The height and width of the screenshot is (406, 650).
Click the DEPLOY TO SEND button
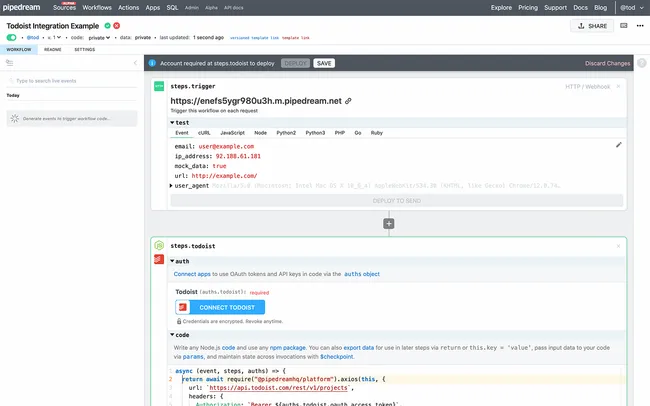[x=397, y=201]
